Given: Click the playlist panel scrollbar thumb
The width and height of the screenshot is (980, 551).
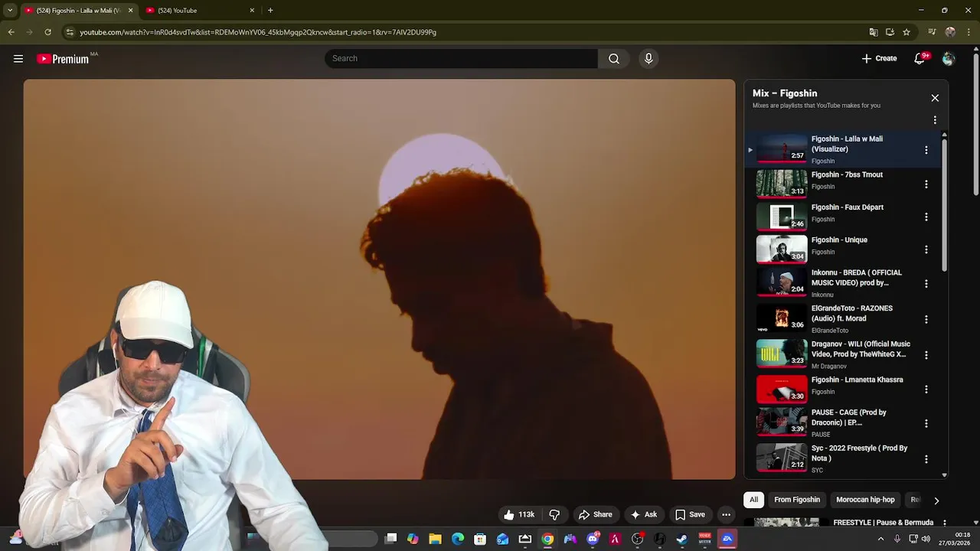Looking at the screenshot, I should click(944, 204).
